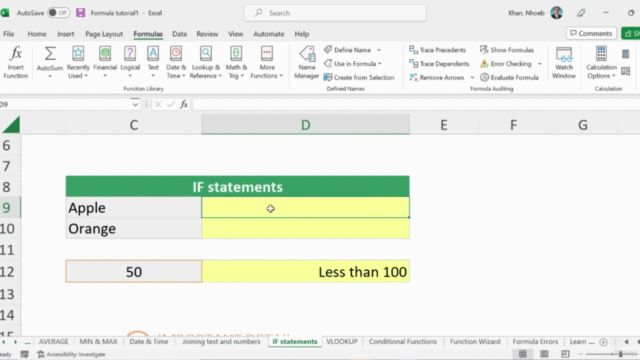
Task: Open Financial functions list
Action: point(105,62)
